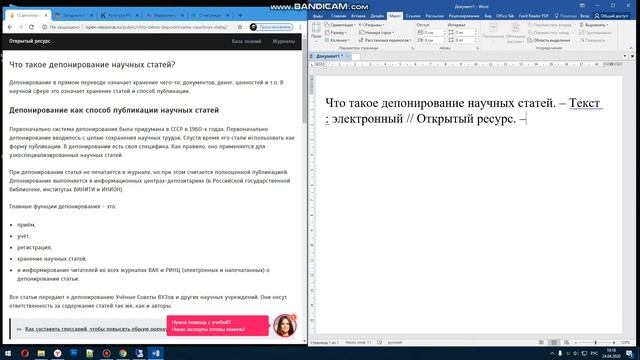Switch to the Рецензирование ribbon tab
640x360 pixels.
tap(464, 16)
